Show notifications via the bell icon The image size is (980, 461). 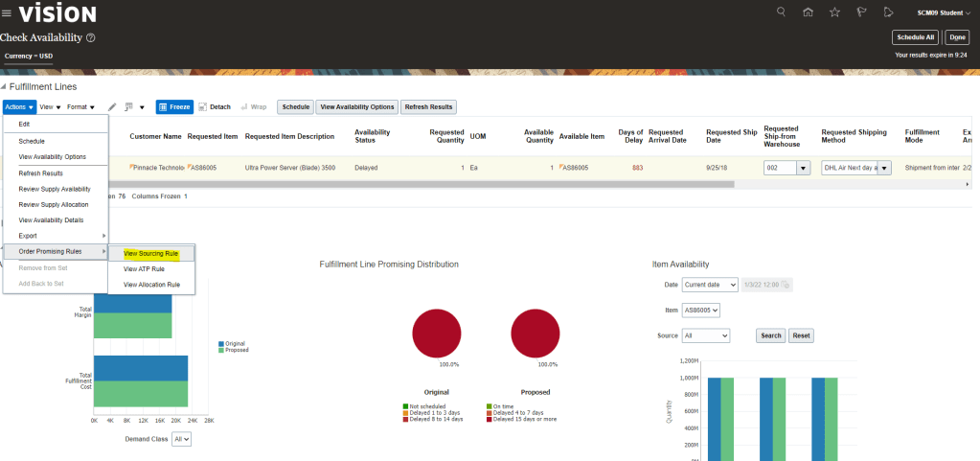point(888,12)
